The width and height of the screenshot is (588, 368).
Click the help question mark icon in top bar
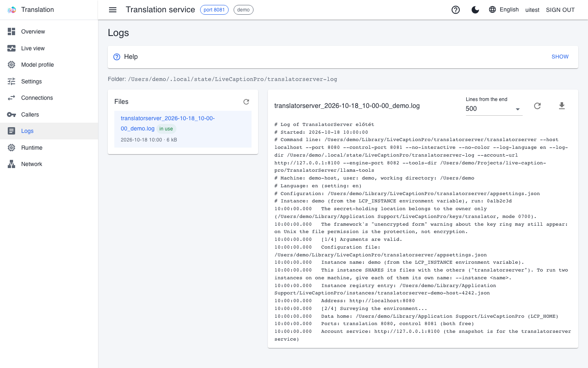pos(456,10)
